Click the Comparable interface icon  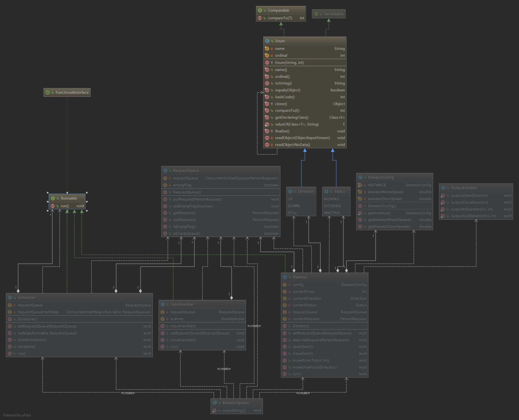260,10
